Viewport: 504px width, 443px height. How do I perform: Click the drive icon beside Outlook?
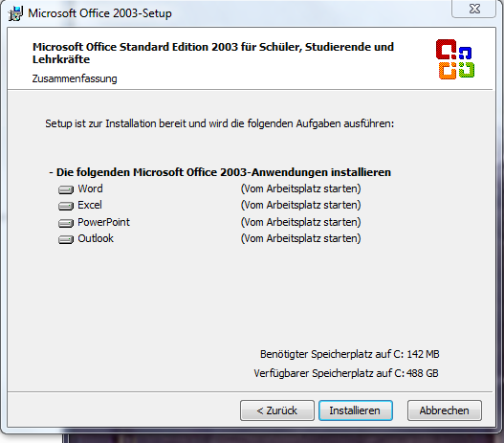coord(66,239)
